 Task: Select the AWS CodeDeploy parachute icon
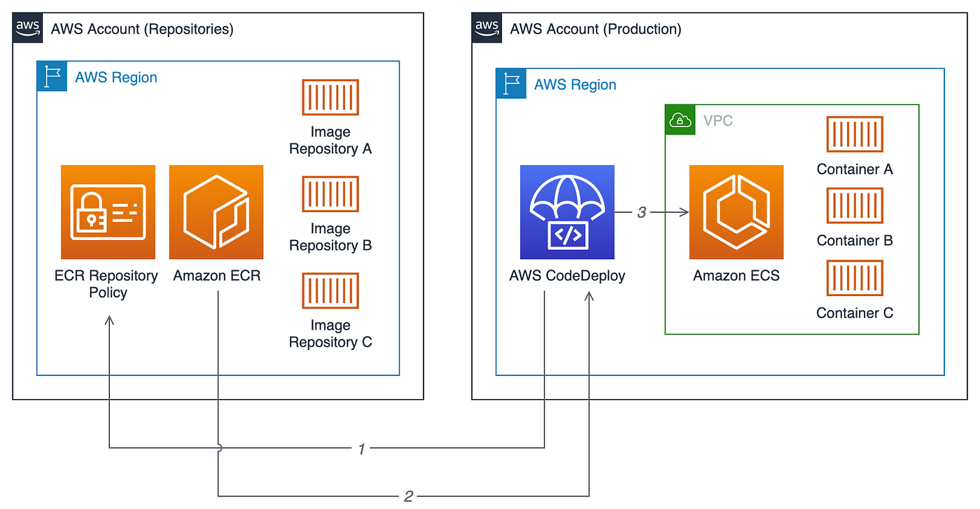(567, 212)
